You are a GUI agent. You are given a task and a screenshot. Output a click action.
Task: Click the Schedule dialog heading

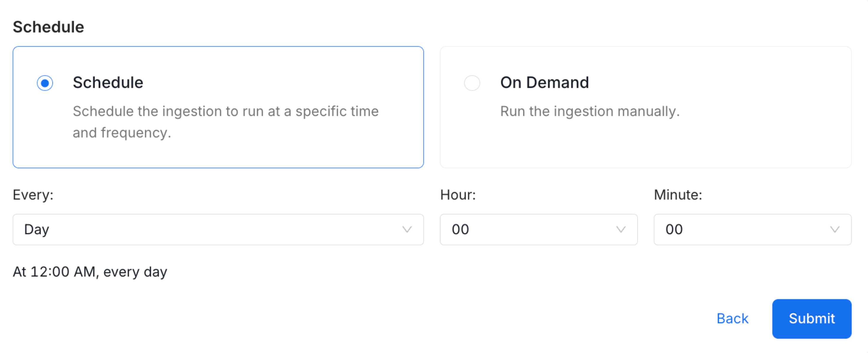(x=48, y=26)
